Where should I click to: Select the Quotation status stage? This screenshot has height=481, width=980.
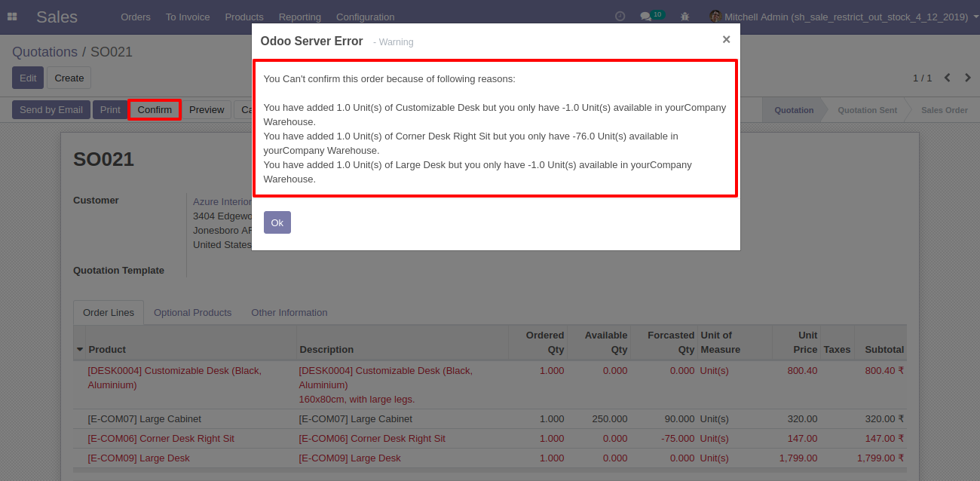pyautogui.click(x=794, y=110)
